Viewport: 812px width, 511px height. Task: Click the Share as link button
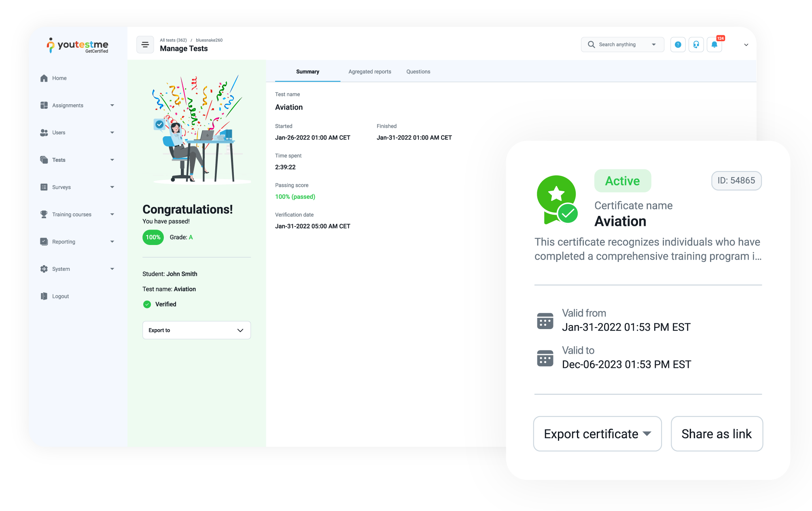pyautogui.click(x=717, y=433)
